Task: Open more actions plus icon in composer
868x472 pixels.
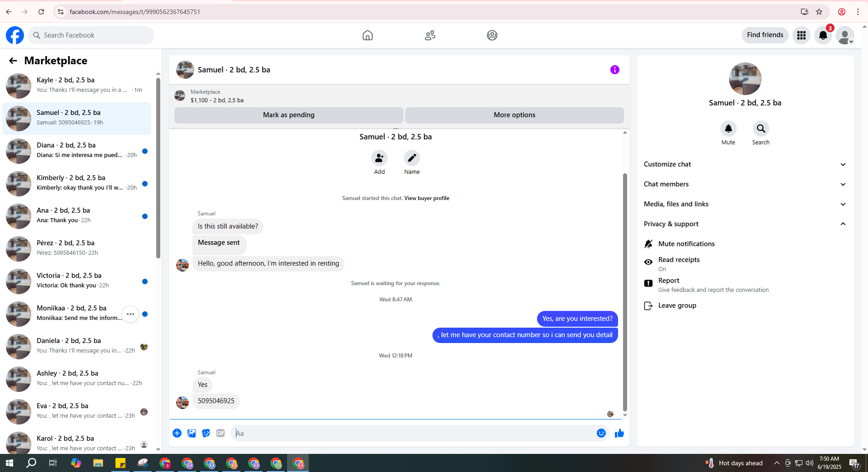Action: [177, 433]
